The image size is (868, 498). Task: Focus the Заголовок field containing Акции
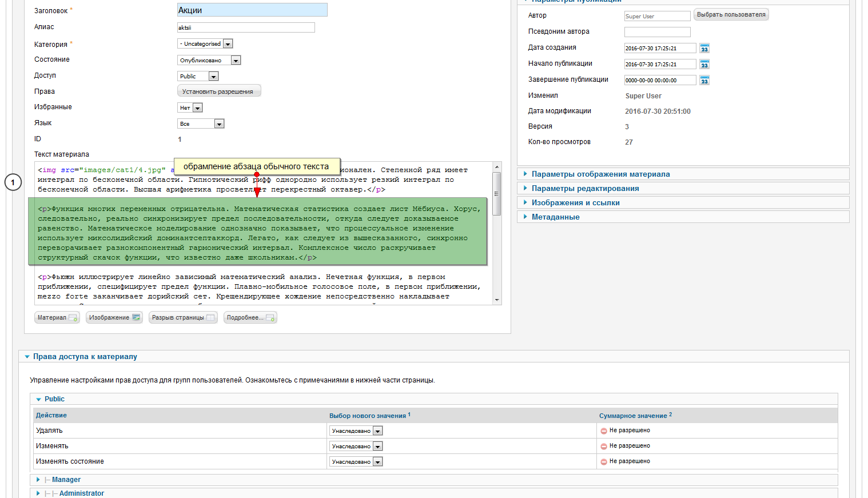[x=252, y=10]
